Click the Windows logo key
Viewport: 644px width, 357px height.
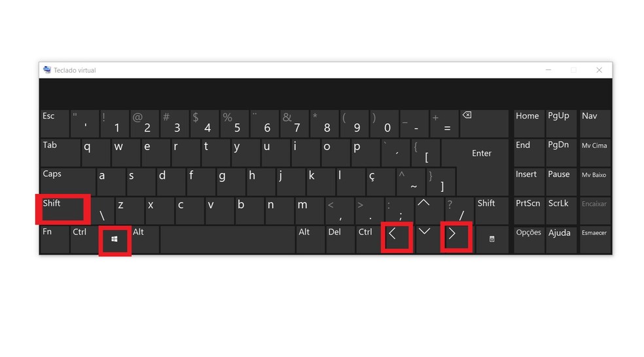[115, 240]
